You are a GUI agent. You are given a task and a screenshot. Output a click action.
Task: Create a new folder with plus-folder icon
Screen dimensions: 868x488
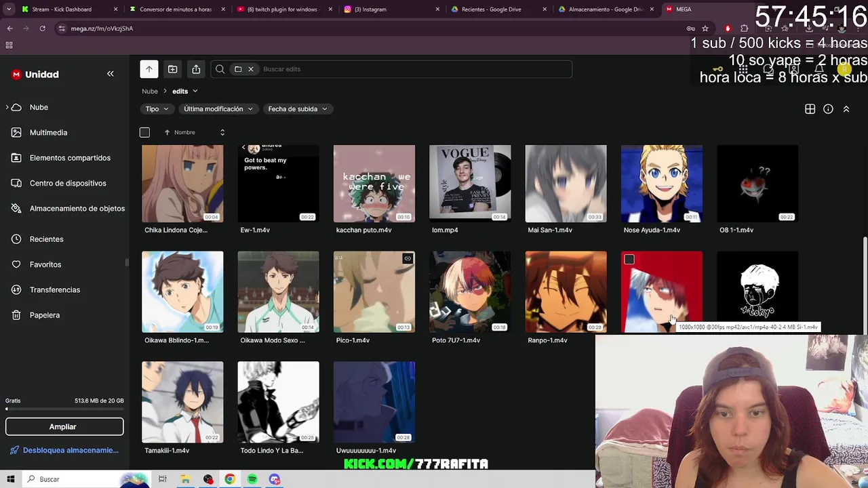point(173,69)
